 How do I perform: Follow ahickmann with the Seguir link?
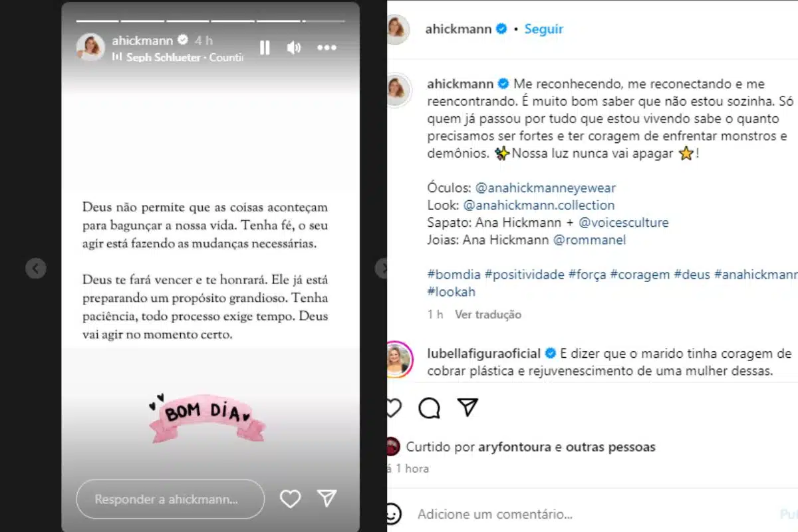(x=543, y=29)
